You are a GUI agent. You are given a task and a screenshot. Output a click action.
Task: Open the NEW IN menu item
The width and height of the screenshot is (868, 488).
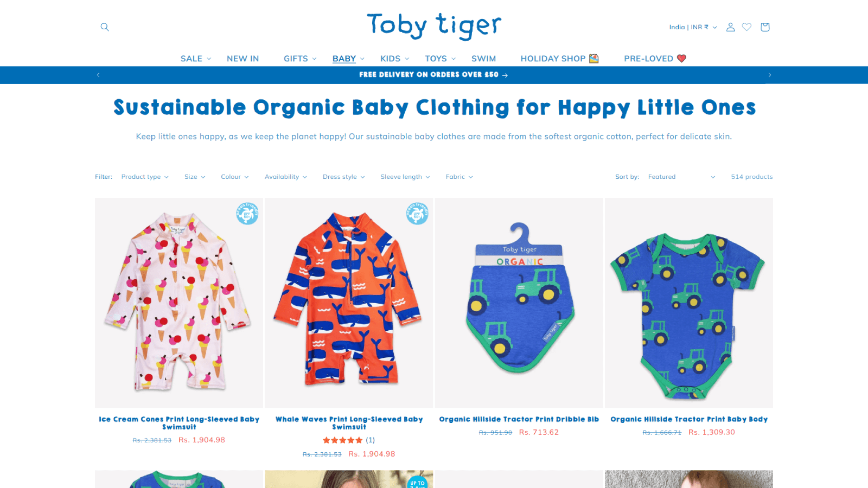tap(242, 59)
